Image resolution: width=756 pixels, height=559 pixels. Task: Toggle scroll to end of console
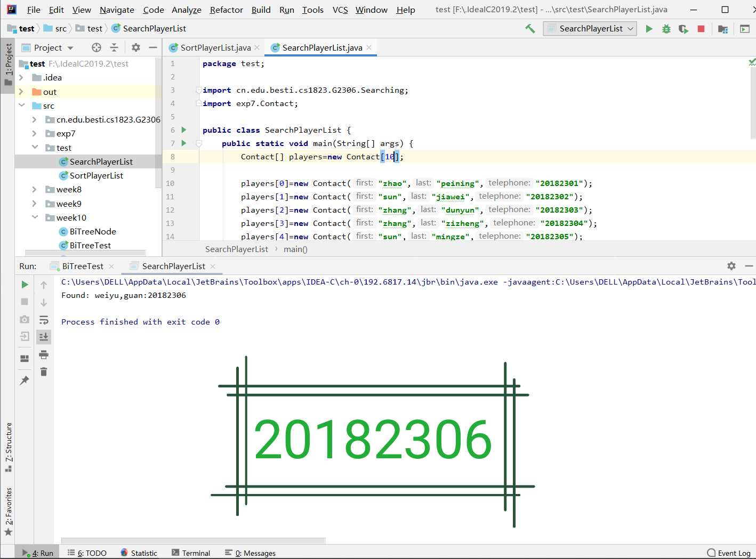coord(44,337)
